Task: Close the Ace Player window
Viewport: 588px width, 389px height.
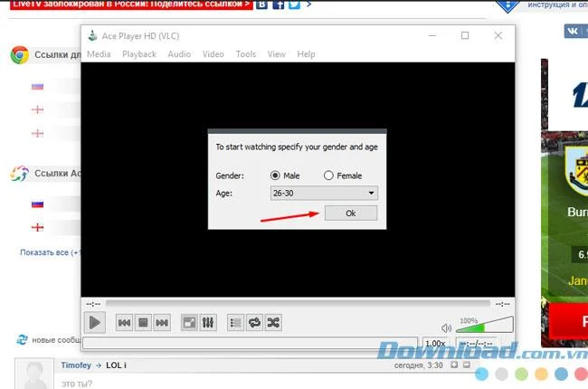Action: pyautogui.click(x=498, y=35)
